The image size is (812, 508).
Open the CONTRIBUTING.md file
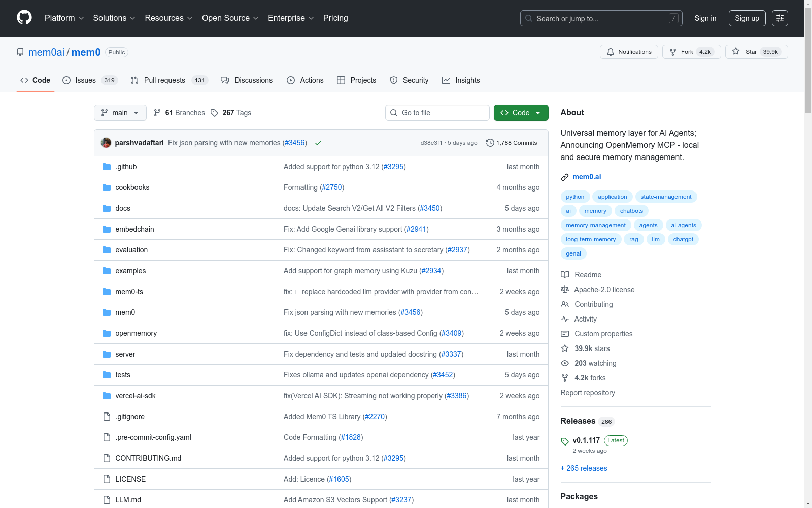[x=148, y=458]
